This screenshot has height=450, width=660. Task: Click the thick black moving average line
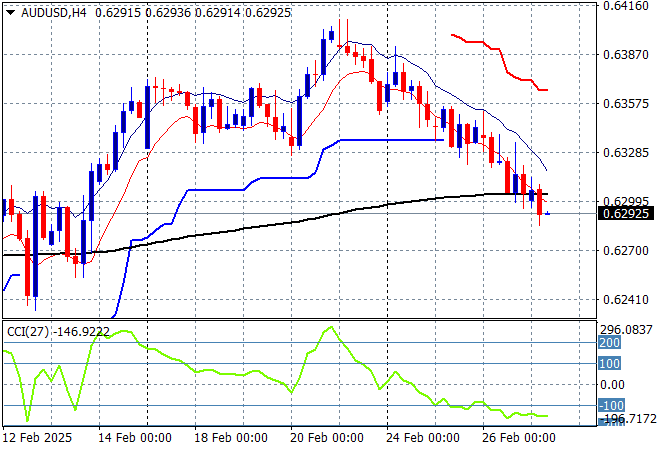(300, 221)
